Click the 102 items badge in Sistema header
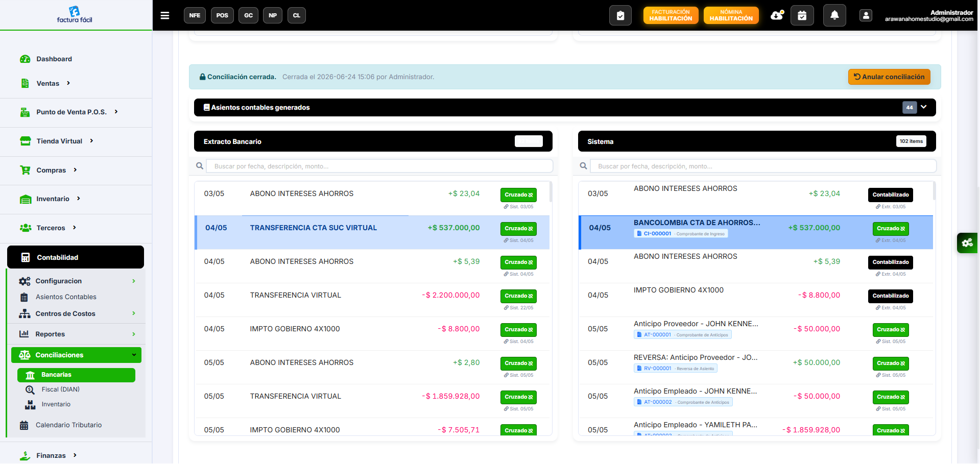This screenshot has width=980, height=464. [911, 141]
